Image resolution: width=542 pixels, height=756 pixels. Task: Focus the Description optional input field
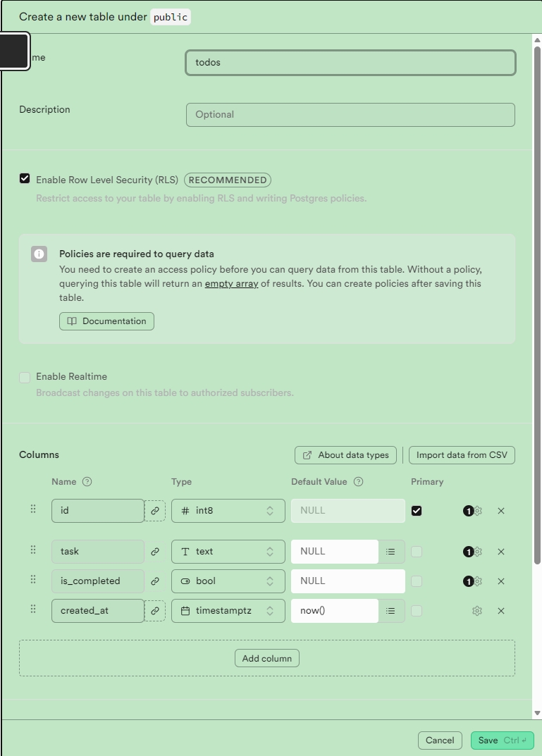(350, 115)
